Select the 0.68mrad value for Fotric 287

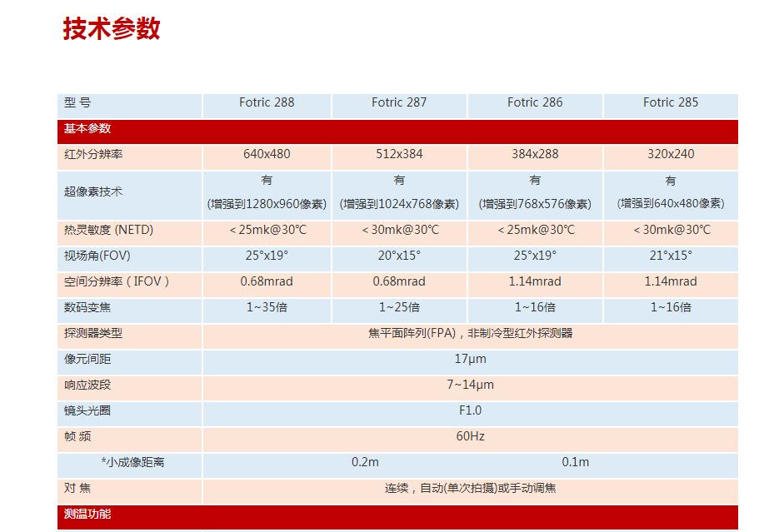point(399,281)
